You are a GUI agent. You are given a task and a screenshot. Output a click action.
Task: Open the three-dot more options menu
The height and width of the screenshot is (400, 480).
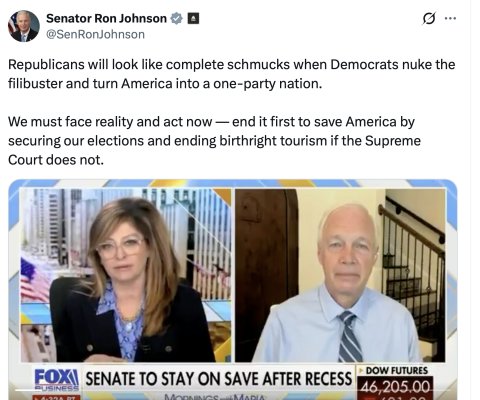point(450,18)
